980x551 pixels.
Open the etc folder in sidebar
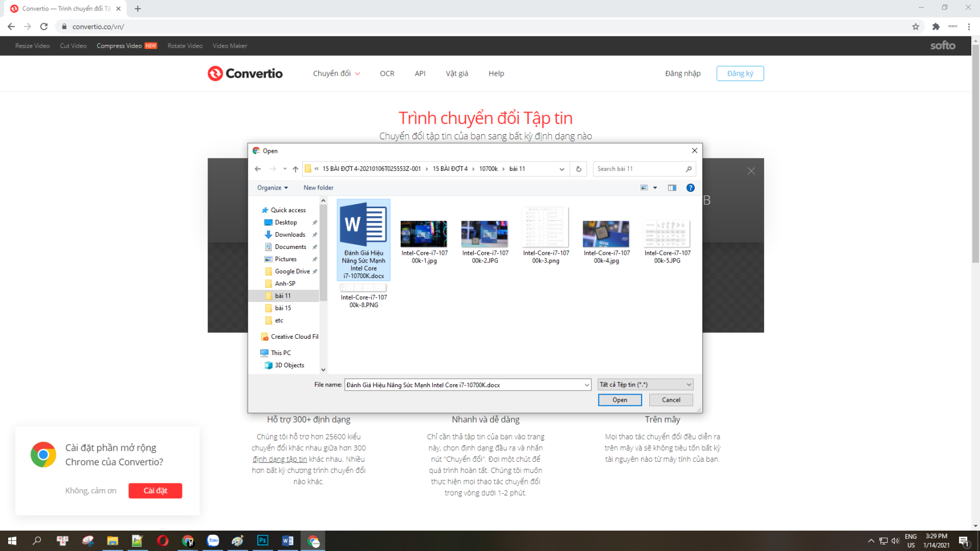tap(279, 320)
